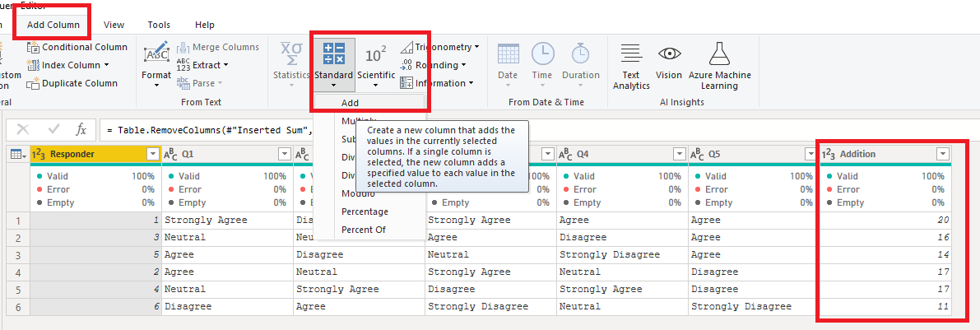The image size is (980, 330).
Task: Open the Add Column ribbon tab
Action: tap(53, 25)
